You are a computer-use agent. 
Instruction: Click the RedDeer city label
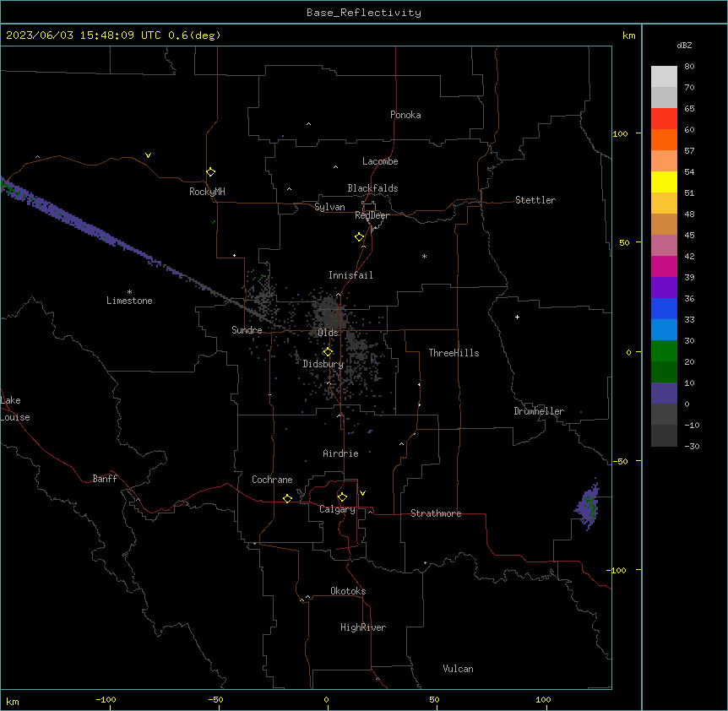pyautogui.click(x=372, y=215)
